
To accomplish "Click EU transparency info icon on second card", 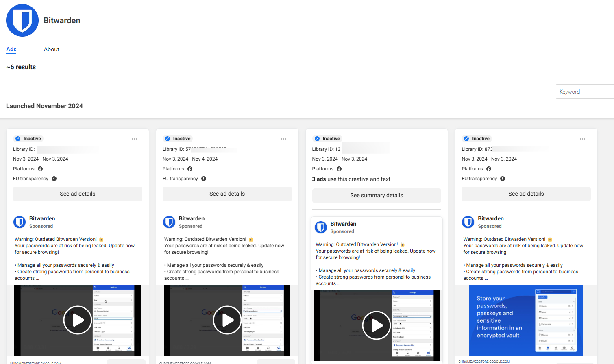I will pyautogui.click(x=204, y=179).
